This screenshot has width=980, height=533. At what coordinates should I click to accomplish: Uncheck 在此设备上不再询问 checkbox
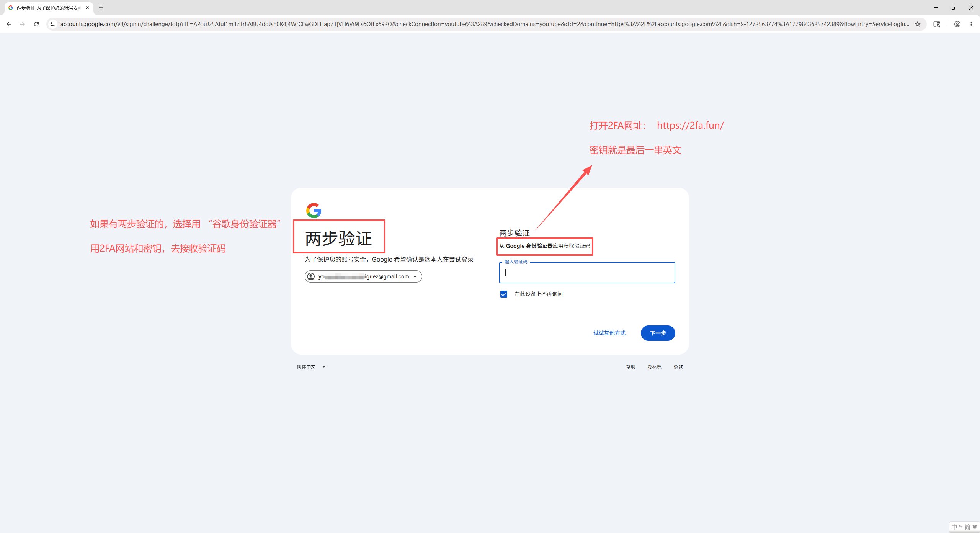tap(504, 294)
